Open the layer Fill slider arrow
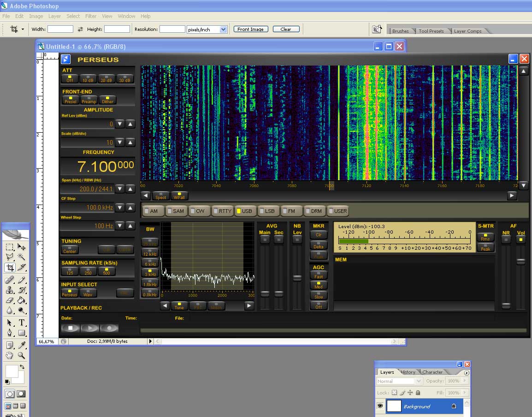 tap(465, 393)
